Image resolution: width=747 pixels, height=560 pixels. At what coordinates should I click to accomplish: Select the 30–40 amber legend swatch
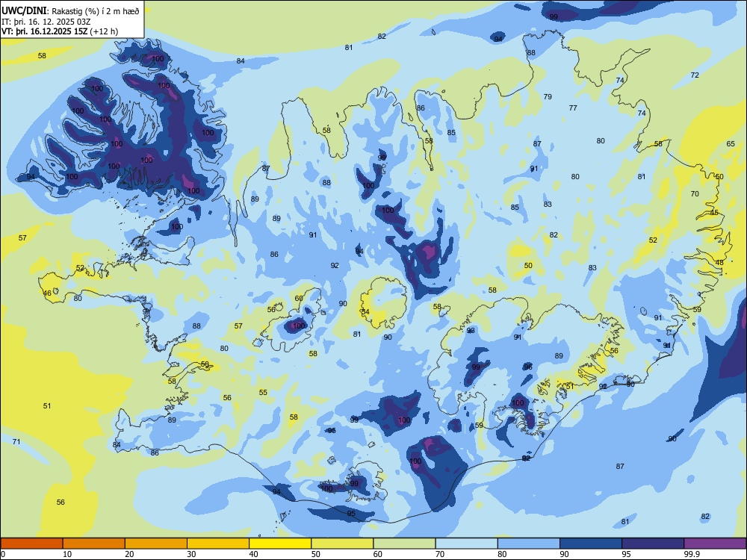[218, 544]
